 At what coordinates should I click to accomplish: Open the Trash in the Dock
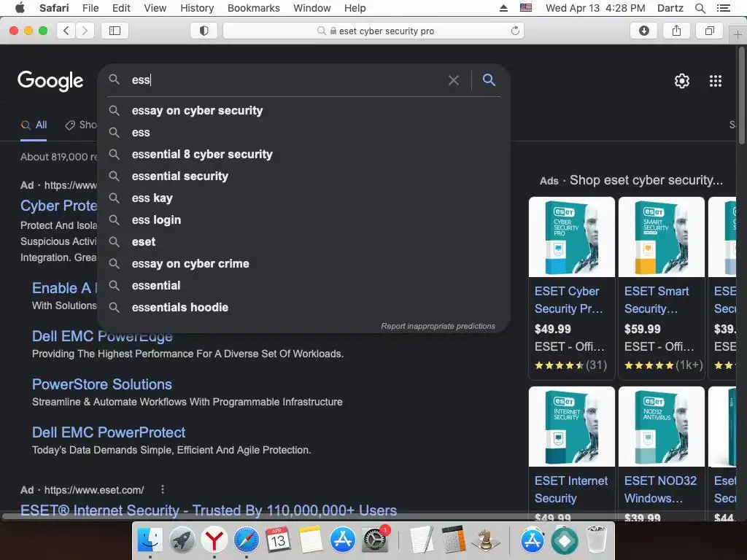[596, 540]
